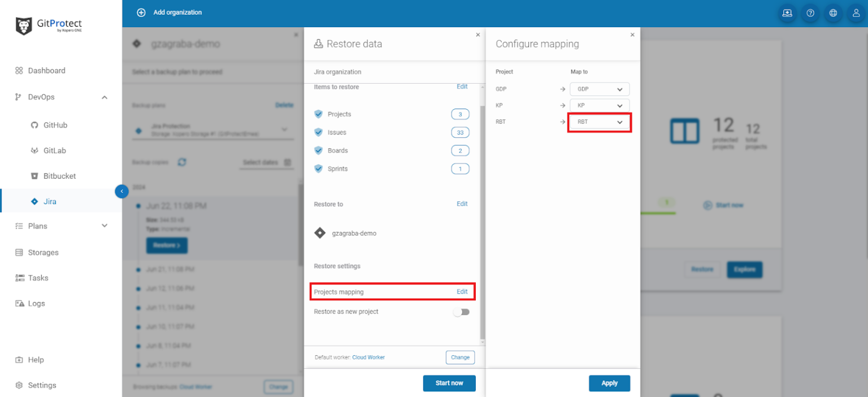Collapse the sidebar with the round arrow button

(121, 192)
